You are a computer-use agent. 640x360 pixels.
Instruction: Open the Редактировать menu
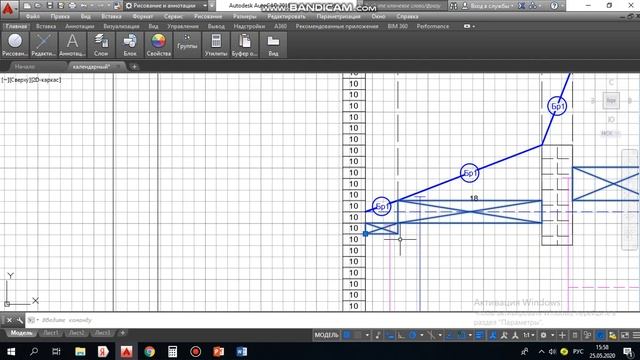point(287,16)
